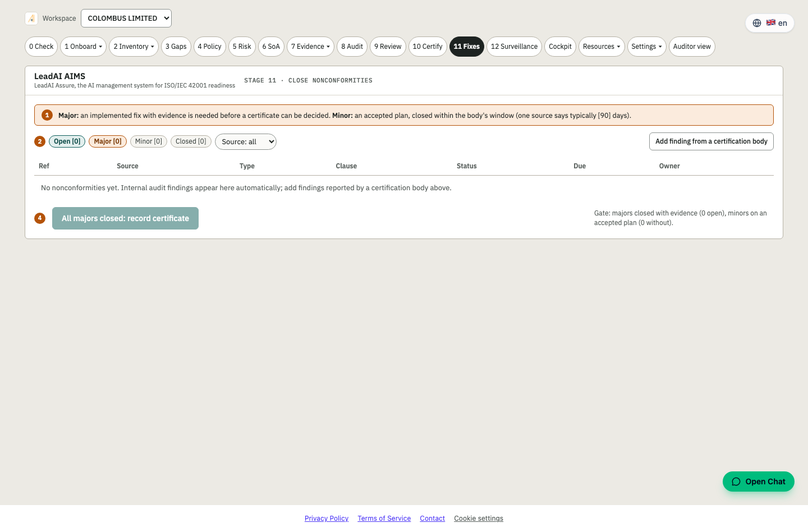Click the Cookie settings link
Screen dimensions: 808x532
[479, 519]
